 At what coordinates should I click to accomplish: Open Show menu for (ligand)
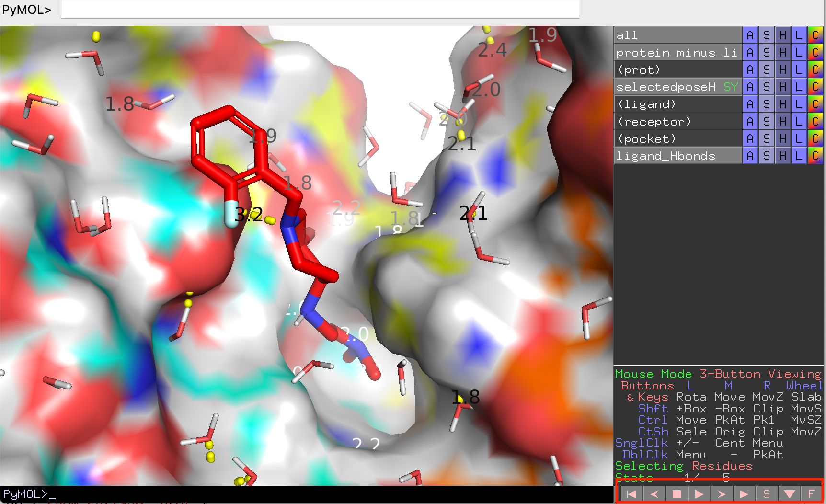coord(767,104)
